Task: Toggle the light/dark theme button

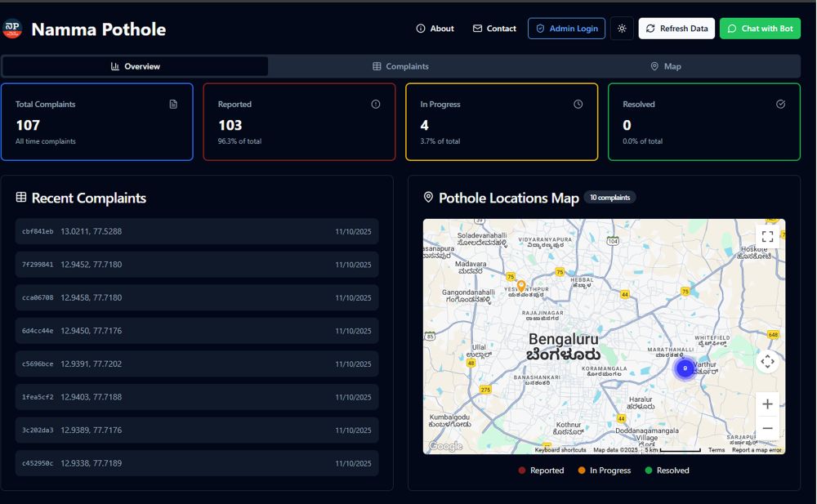Action: (x=622, y=29)
